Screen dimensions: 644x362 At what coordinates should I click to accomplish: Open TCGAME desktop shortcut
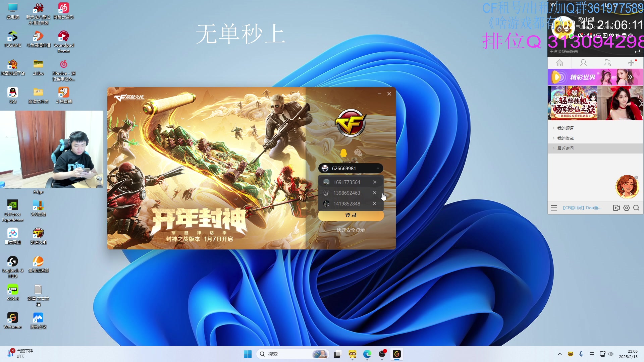coord(13,39)
